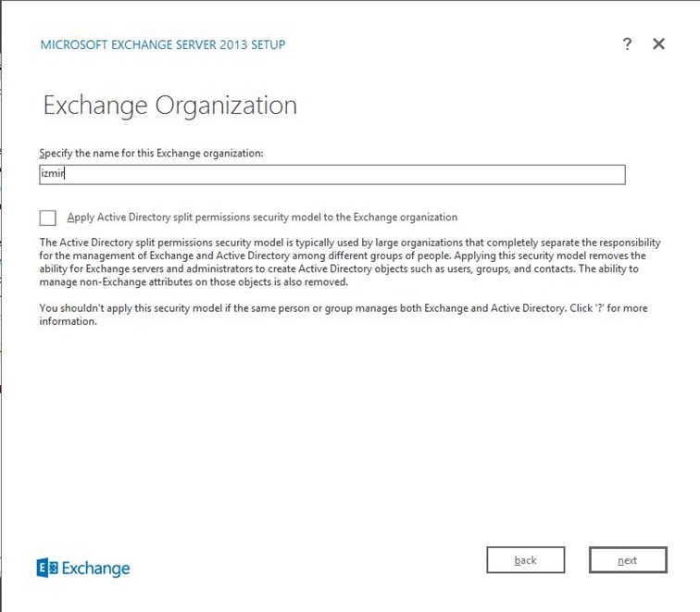This screenshot has height=612, width=700.
Task: Open setup help with the question mark icon
Action: (627, 44)
